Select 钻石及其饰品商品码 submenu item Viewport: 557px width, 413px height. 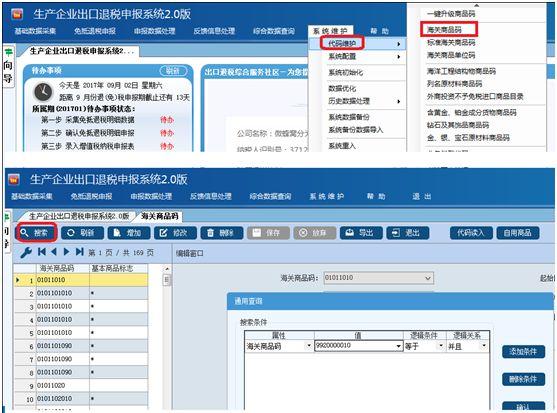pyautogui.click(x=458, y=125)
